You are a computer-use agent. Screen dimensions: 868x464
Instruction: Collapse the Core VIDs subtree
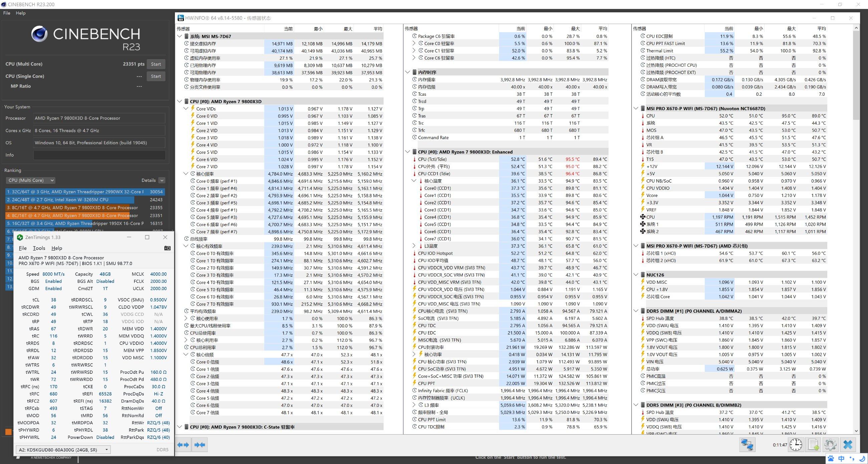(186, 108)
